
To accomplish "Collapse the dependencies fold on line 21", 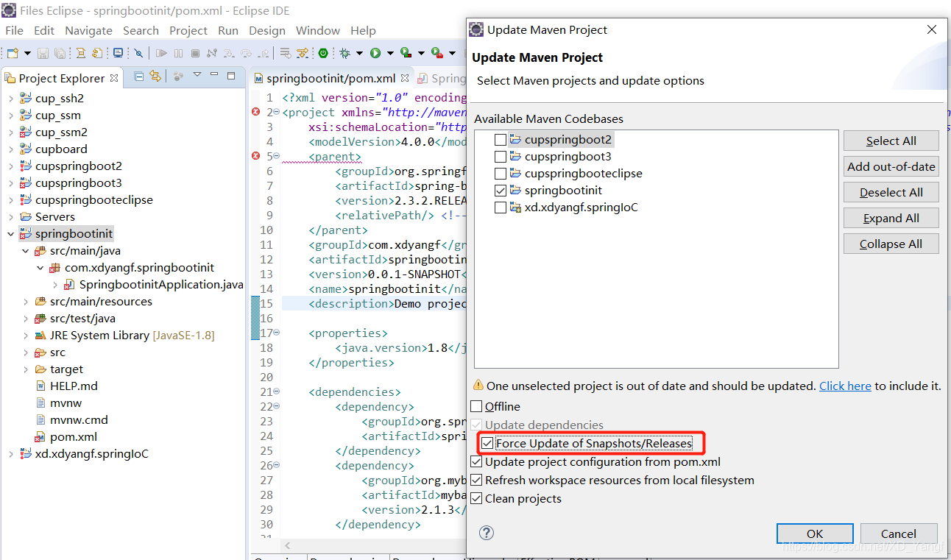I will [x=276, y=391].
